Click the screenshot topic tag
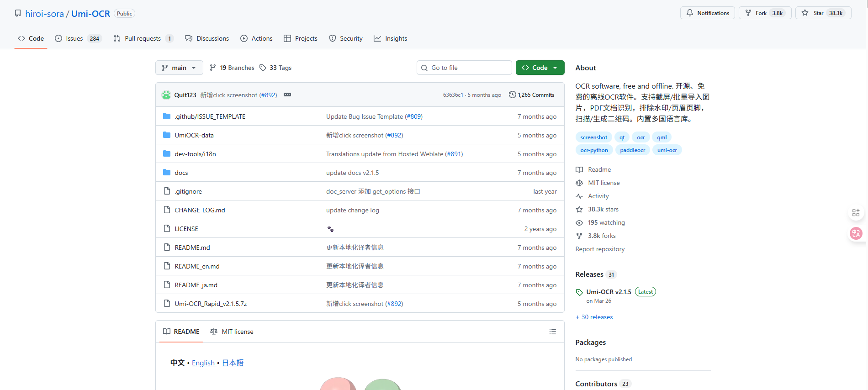868x390 pixels. [x=594, y=137]
